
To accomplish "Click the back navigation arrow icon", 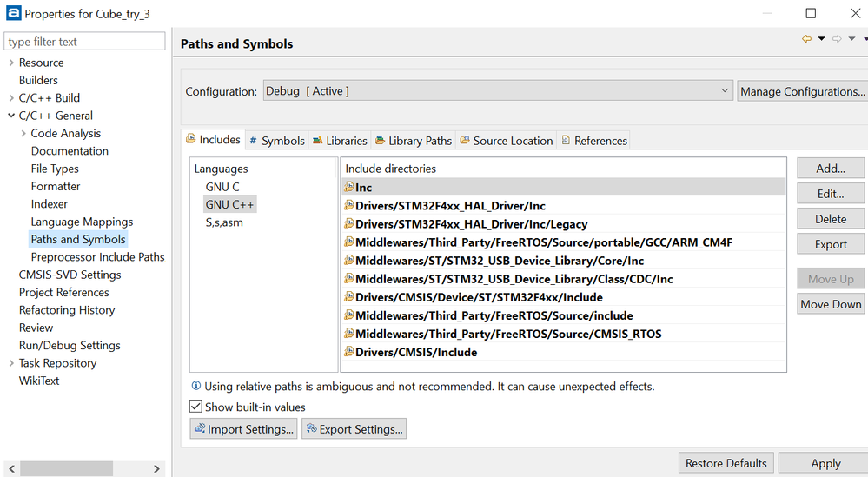I will pyautogui.click(x=806, y=39).
